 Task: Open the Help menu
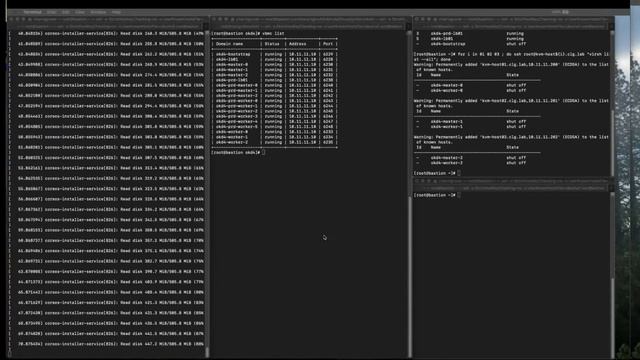coord(116,12)
